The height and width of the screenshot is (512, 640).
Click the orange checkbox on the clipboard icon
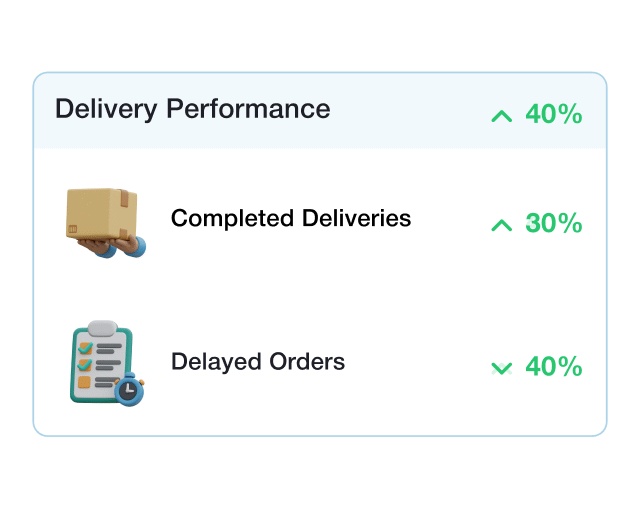tap(84, 382)
